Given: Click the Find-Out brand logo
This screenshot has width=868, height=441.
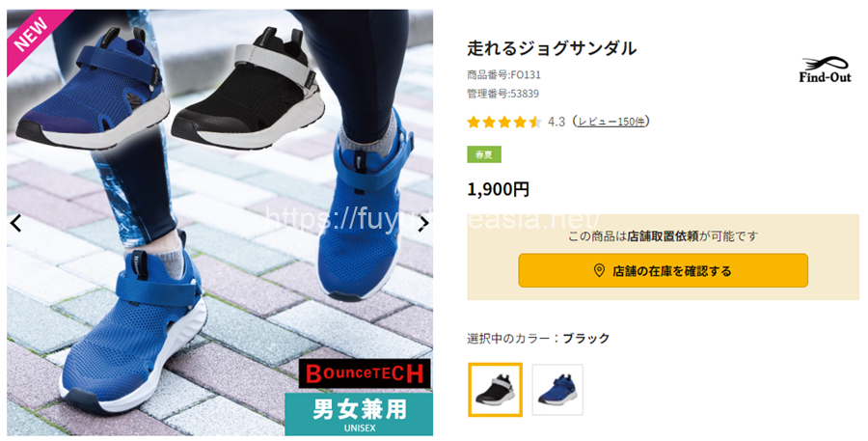Looking at the screenshot, I should click(x=825, y=70).
